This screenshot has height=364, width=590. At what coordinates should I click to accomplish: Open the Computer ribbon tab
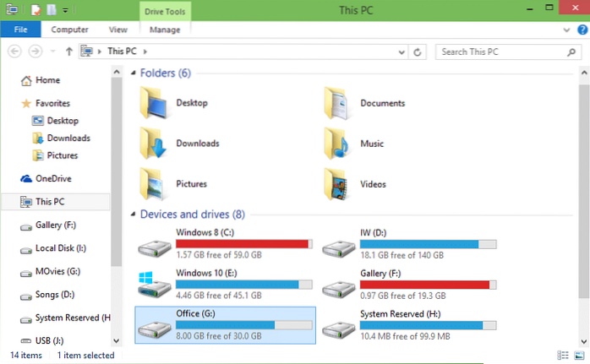[x=69, y=30]
